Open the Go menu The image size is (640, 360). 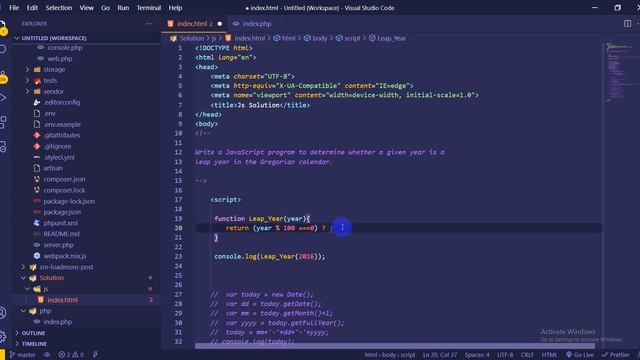pyautogui.click(x=105, y=8)
